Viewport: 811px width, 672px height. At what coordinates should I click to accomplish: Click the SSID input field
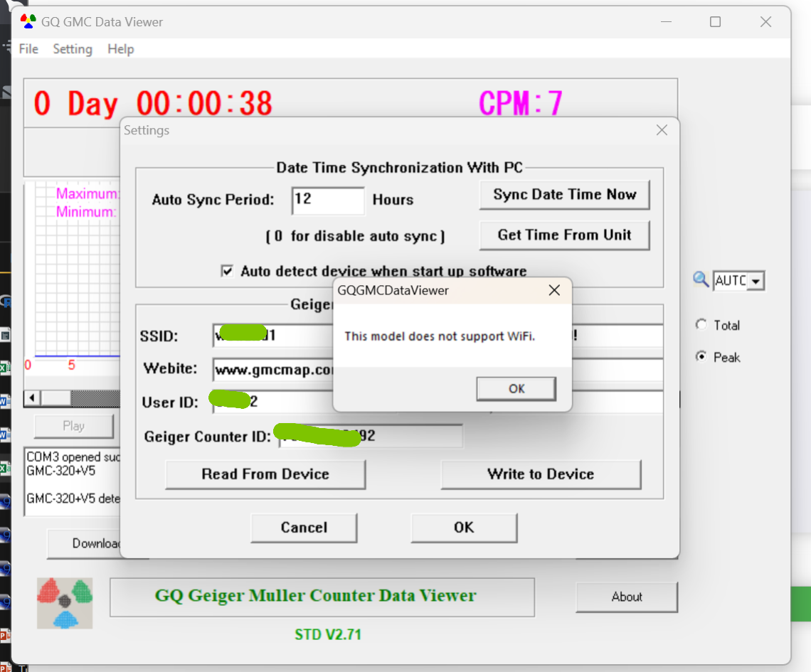tap(272, 336)
